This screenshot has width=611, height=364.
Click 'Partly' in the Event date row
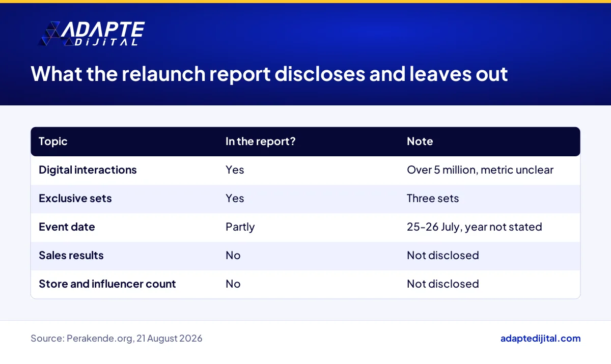[x=240, y=227]
